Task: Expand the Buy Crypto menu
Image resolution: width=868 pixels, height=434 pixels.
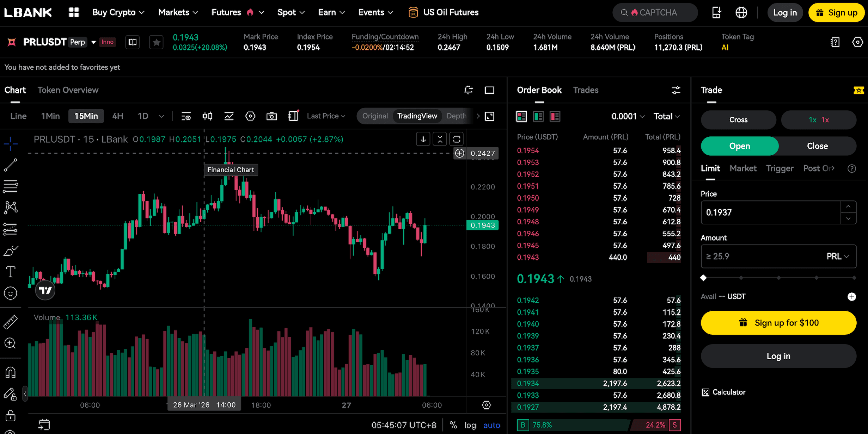Action: click(x=118, y=12)
